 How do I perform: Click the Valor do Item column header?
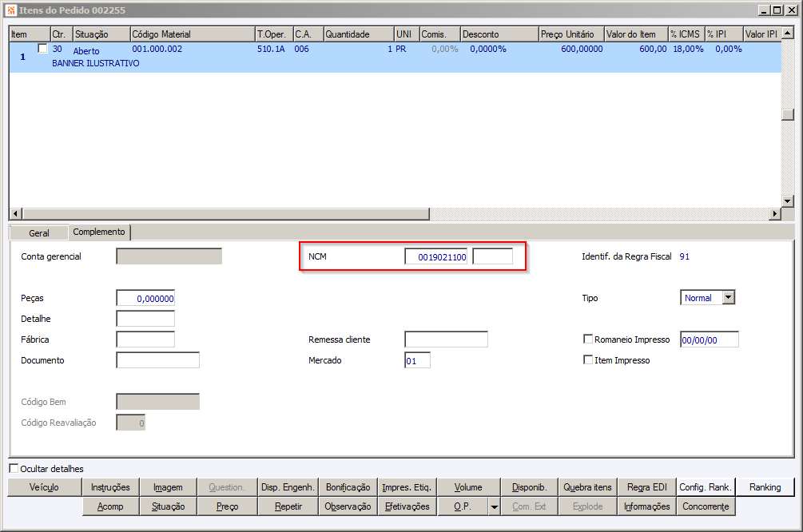[636, 34]
